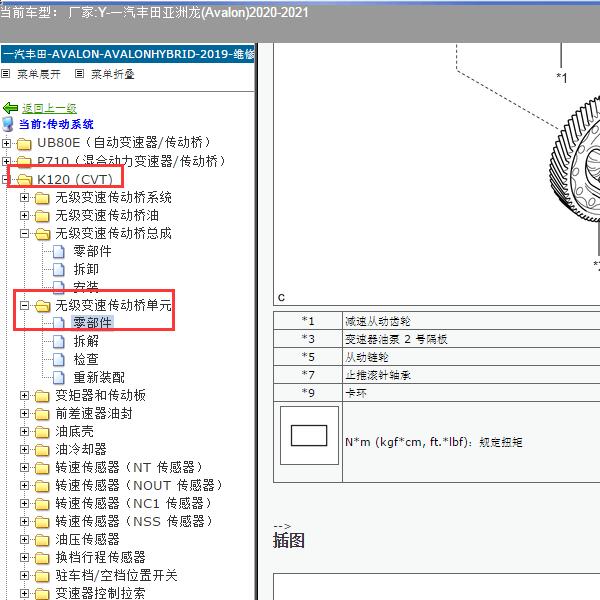
Task: Click the specified torque legend box
Action: click(x=309, y=435)
